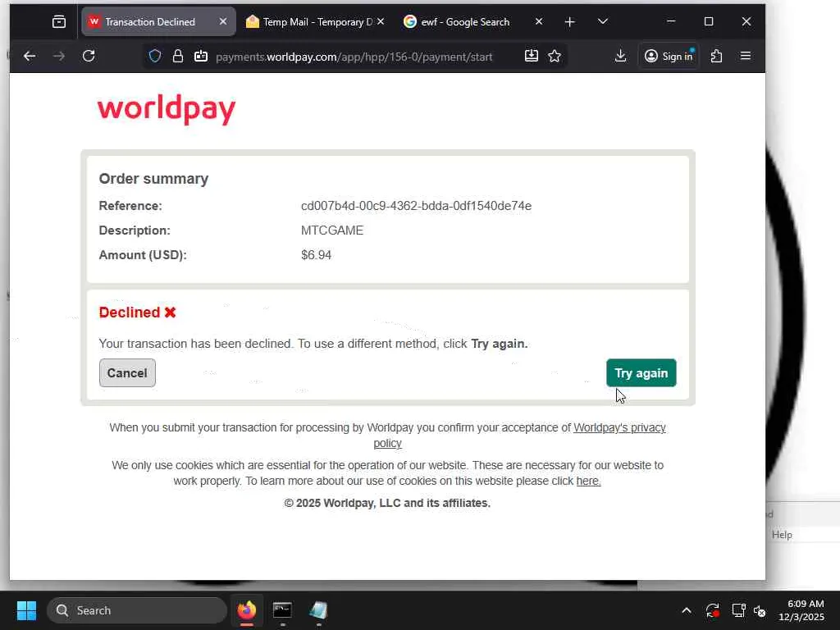Screen dimensions: 840x630
Task: Close the ewf Google Search tab
Action: coord(539,21)
